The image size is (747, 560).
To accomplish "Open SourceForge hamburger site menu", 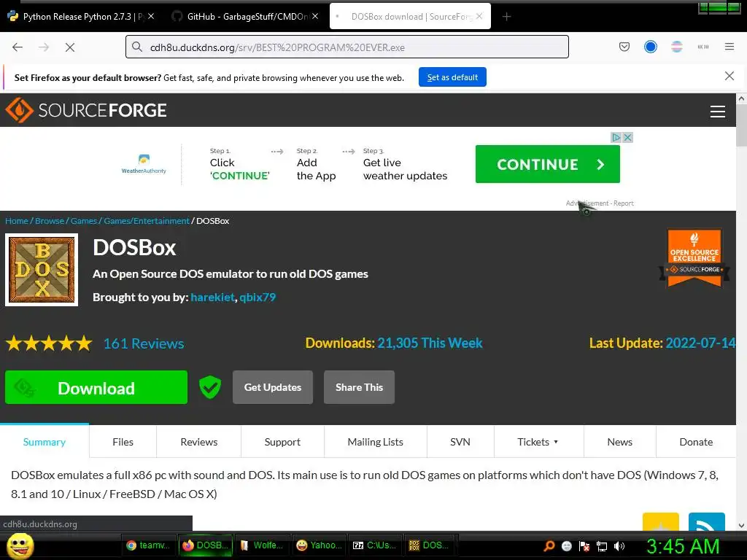I will click(x=718, y=112).
